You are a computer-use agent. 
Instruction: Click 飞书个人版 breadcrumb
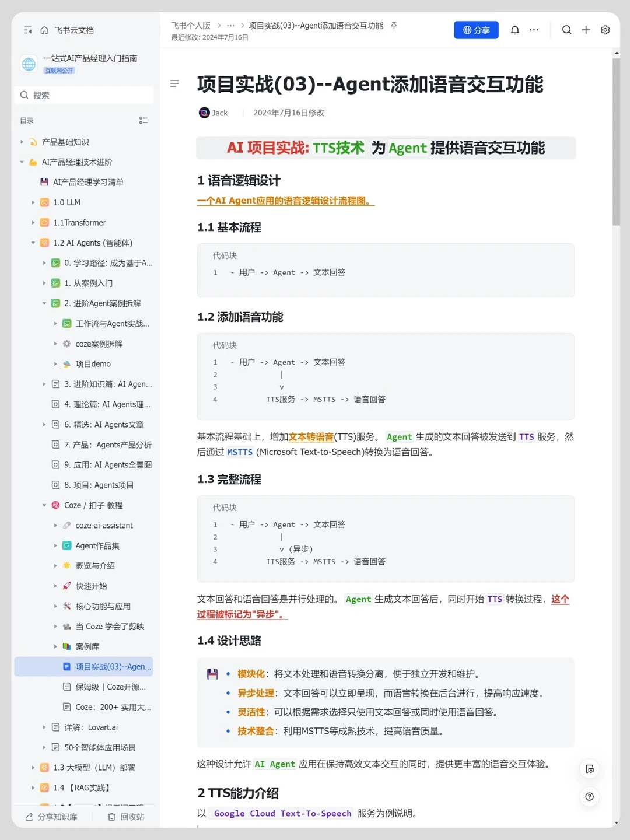(191, 26)
